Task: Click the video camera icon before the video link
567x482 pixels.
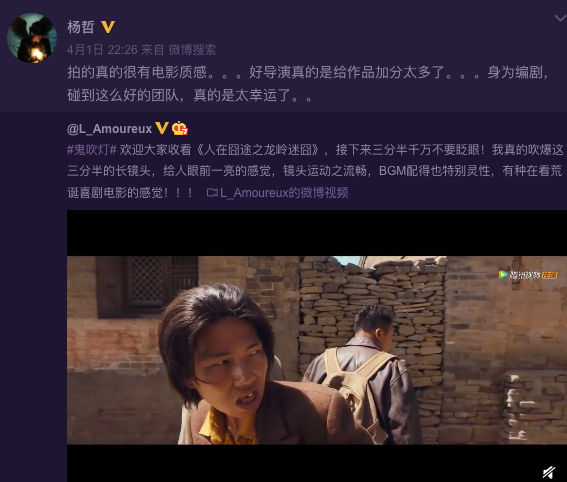Action: [x=212, y=193]
